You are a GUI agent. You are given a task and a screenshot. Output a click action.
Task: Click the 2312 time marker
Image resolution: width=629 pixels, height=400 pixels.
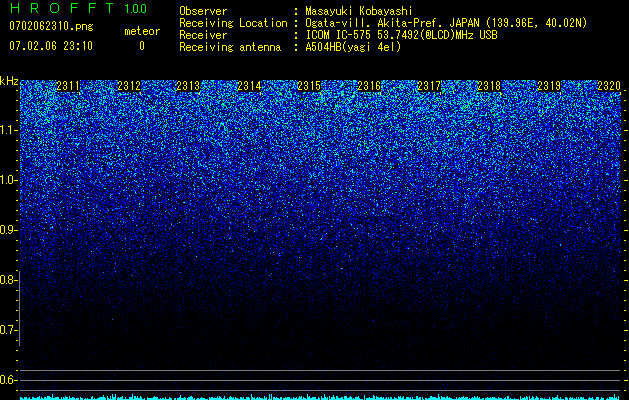(129, 86)
